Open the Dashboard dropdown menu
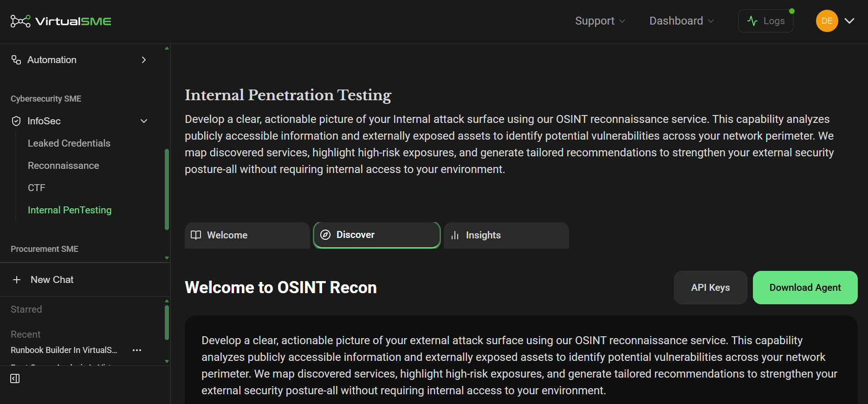868x404 pixels. tap(681, 21)
